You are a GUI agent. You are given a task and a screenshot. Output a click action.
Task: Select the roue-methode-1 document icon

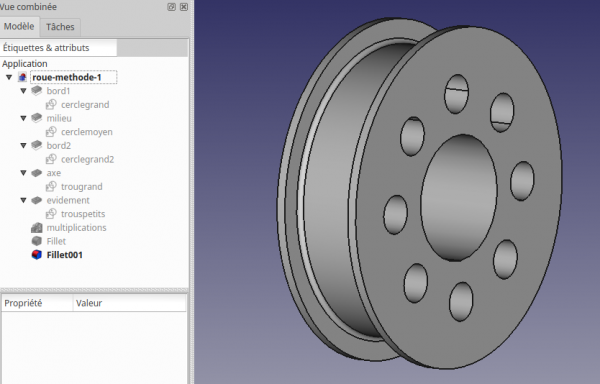pyautogui.click(x=22, y=77)
